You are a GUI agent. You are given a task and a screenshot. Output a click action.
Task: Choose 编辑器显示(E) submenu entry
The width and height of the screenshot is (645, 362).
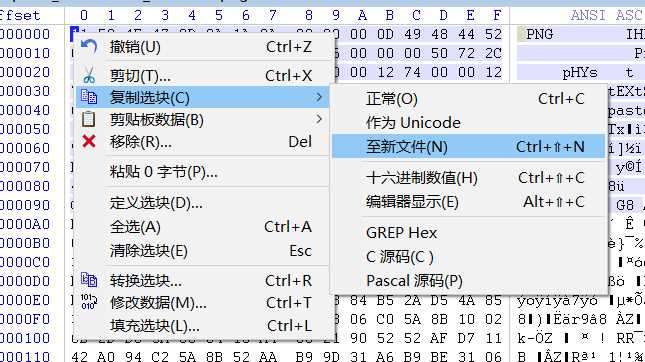click(469, 202)
